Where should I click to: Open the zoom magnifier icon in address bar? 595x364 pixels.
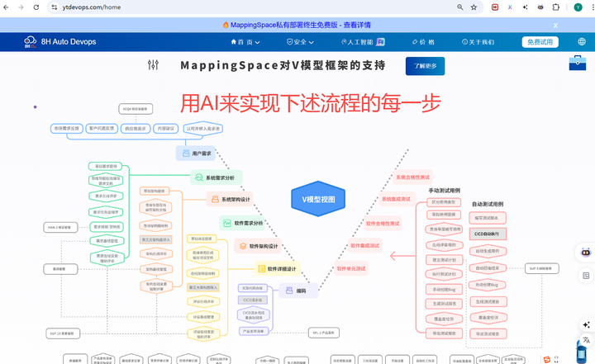(x=460, y=7)
